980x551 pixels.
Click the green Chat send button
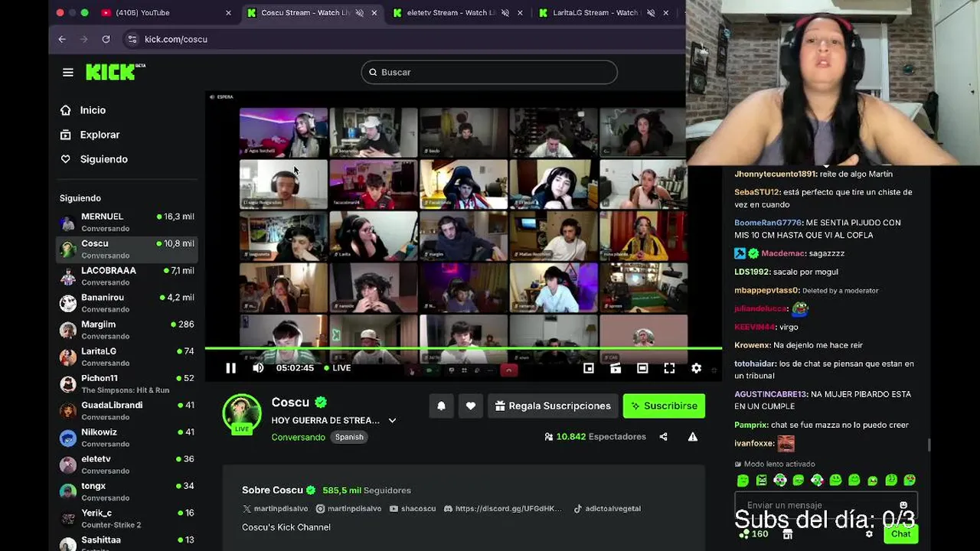[x=900, y=534]
